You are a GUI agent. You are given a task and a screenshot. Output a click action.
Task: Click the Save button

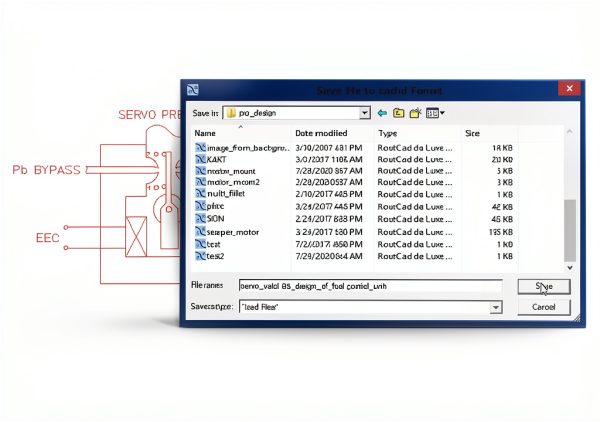[544, 286]
